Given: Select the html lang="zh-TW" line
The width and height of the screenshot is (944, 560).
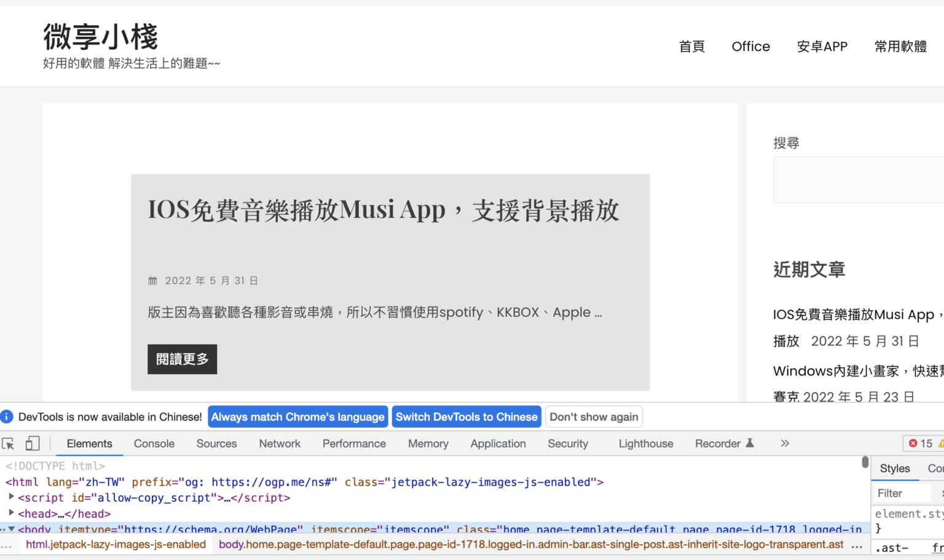Looking at the screenshot, I should click(x=305, y=482).
